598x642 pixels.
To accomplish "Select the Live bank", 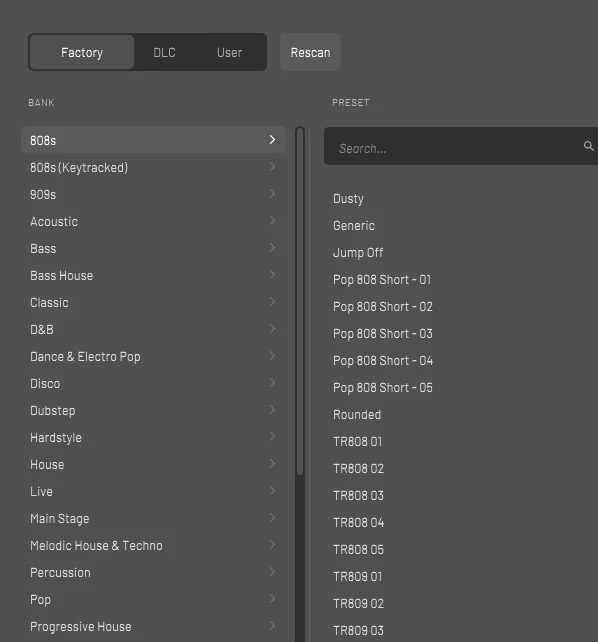I will coord(41,492).
